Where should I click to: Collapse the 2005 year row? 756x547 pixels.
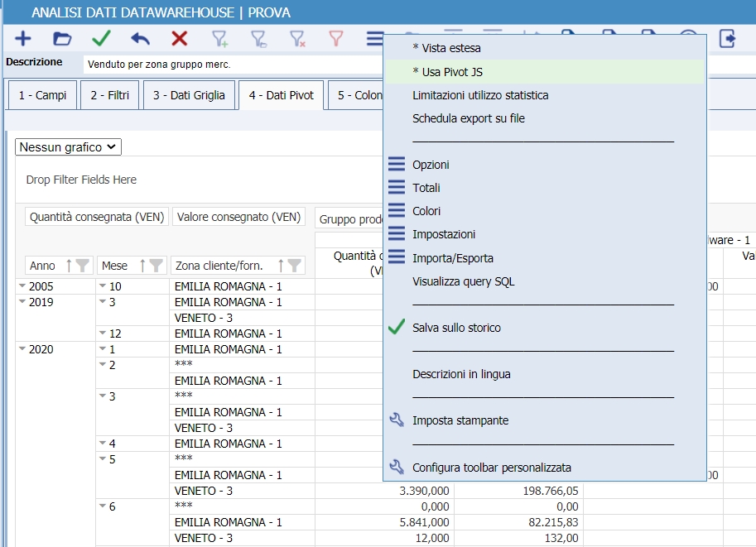click(22, 286)
